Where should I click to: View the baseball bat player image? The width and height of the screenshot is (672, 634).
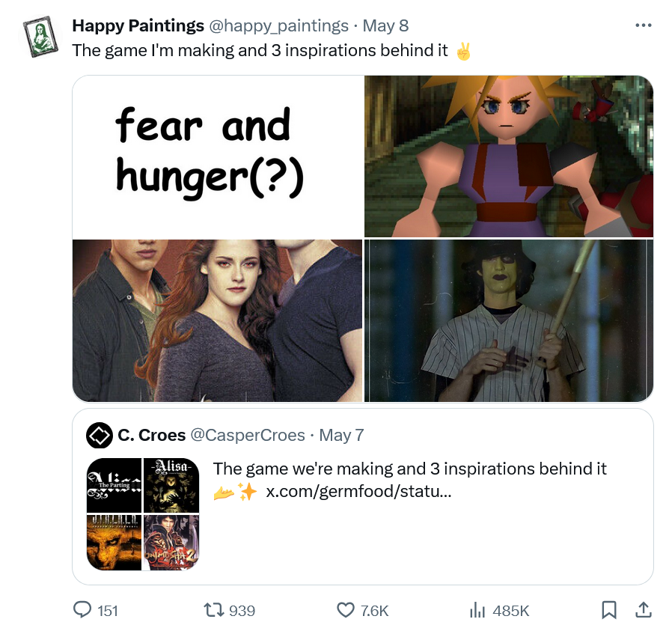508,320
